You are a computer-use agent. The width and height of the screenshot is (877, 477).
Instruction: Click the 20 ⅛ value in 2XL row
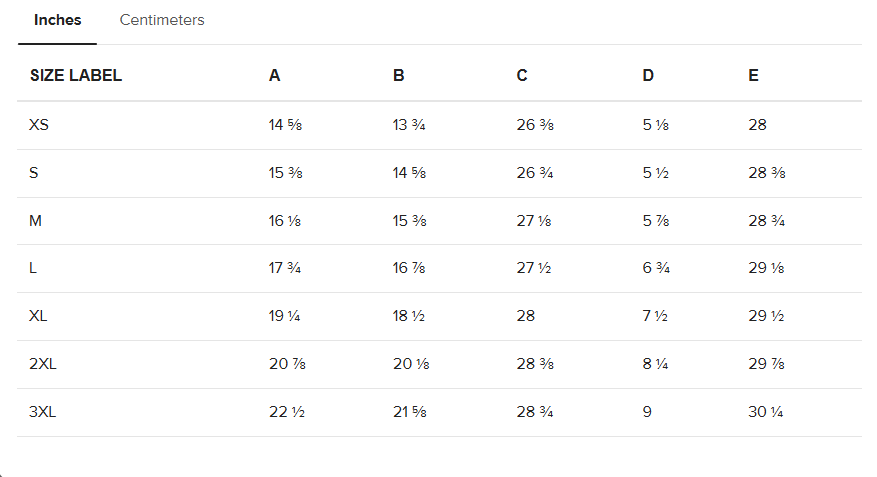point(411,364)
